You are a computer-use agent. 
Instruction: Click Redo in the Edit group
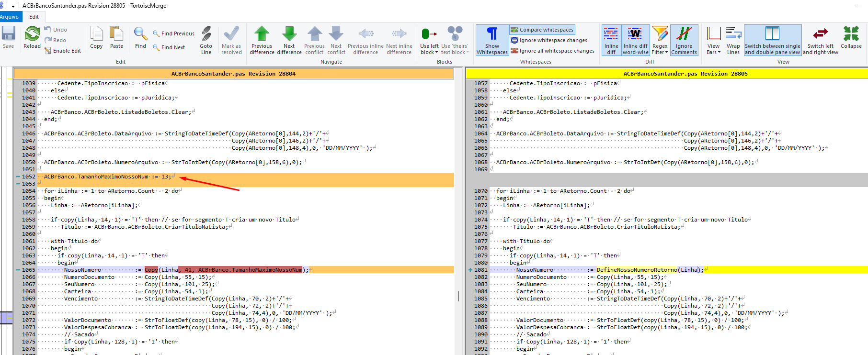click(55, 40)
